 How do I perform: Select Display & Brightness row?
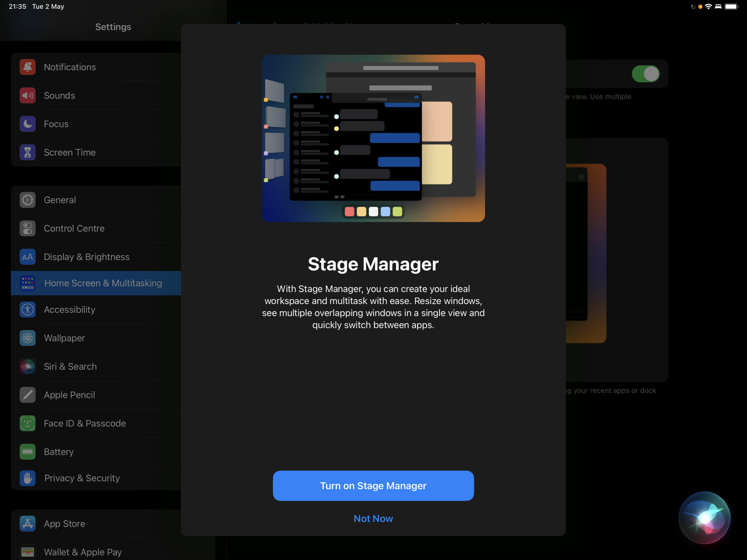(96, 257)
